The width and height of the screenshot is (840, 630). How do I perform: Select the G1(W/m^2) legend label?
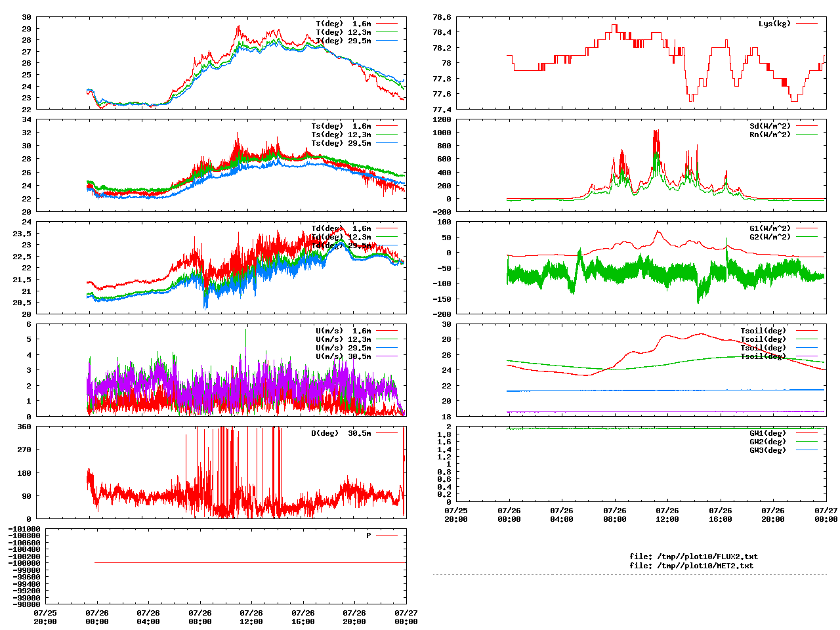coord(770,228)
